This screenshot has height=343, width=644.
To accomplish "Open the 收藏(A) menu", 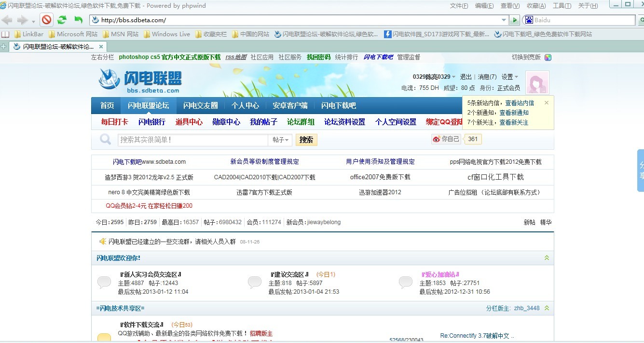I will click(x=536, y=6).
